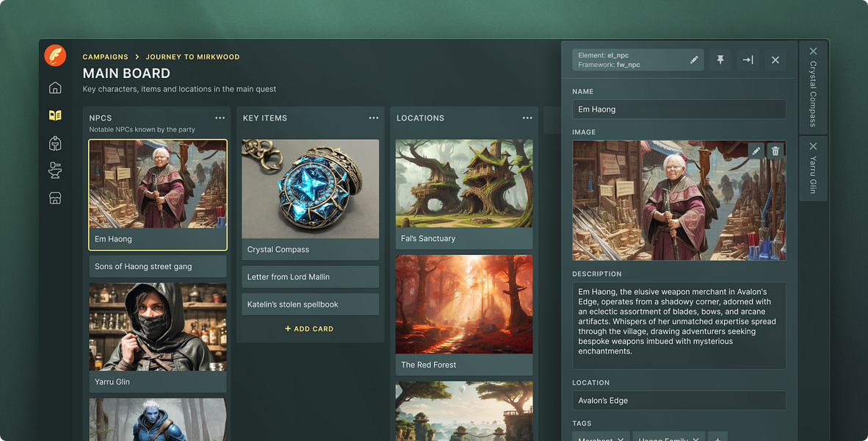
Task: Collapse the panel with the arrow-to-bar icon
Action: [x=748, y=60]
